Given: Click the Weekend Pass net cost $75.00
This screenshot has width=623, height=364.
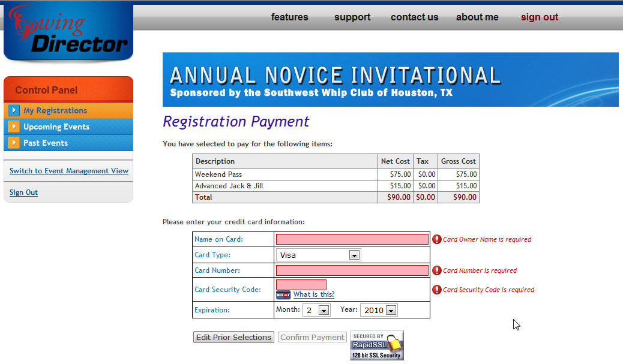Looking at the screenshot, I should point(400,175).
